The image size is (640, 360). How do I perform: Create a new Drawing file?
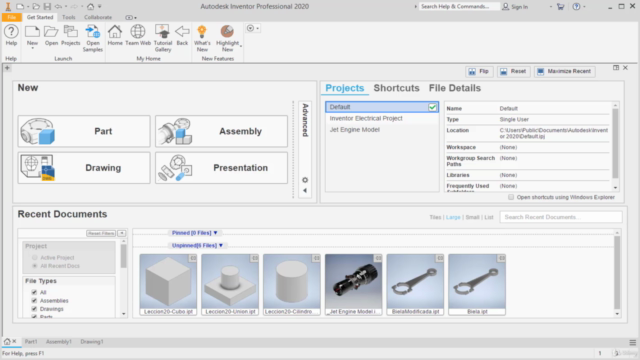[x=84, y=168]
